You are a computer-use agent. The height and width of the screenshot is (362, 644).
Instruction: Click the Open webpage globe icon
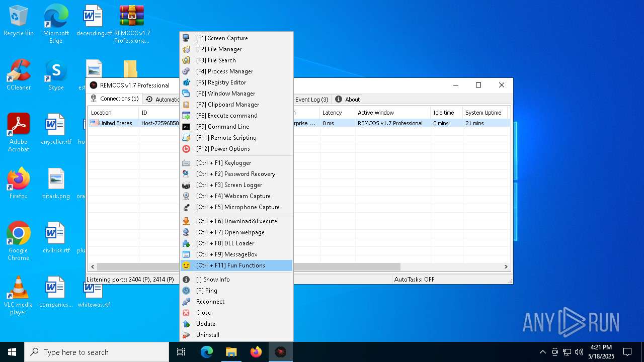click(186, 232)
